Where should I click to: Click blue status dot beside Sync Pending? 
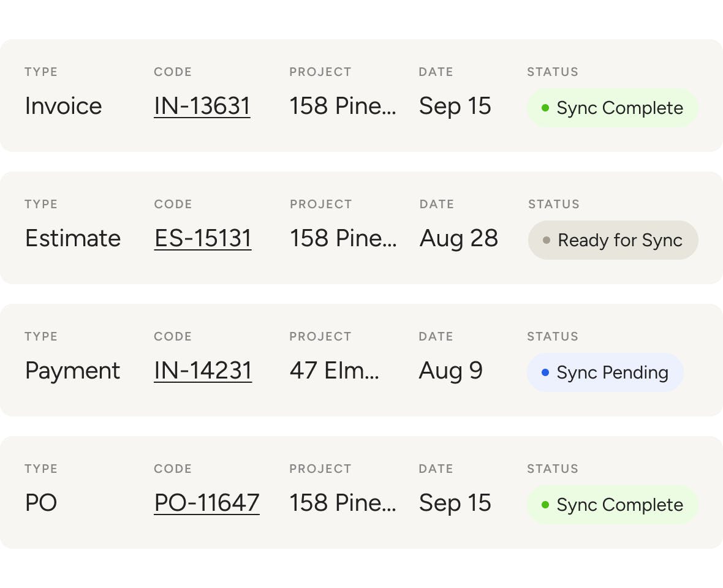click(545, 372)
